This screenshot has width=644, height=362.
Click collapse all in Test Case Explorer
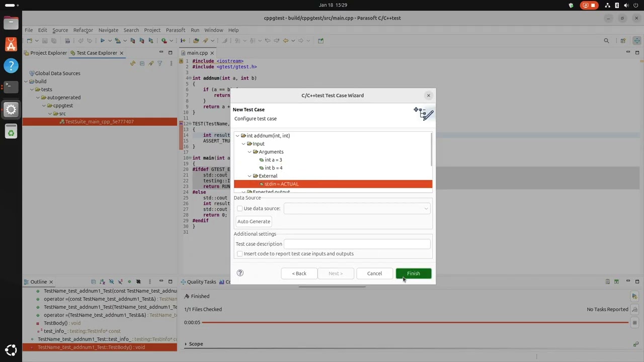[142, 63]
